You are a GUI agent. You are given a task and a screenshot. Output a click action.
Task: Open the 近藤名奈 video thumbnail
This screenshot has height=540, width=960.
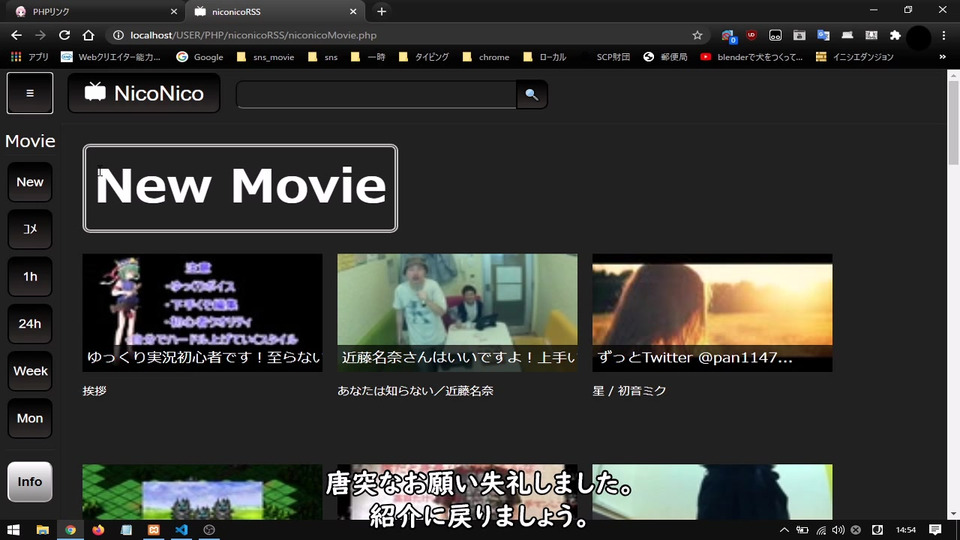point(457,313)
